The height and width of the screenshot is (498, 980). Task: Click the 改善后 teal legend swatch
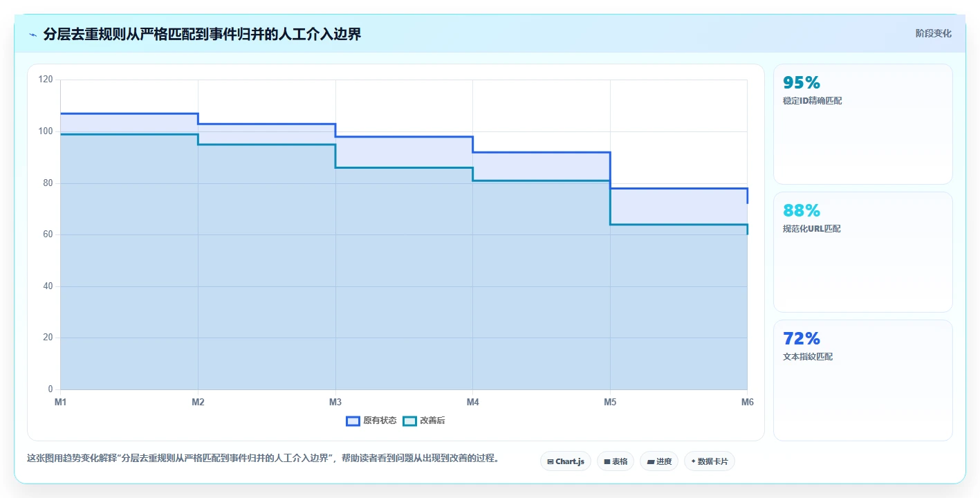coord(409,421)
